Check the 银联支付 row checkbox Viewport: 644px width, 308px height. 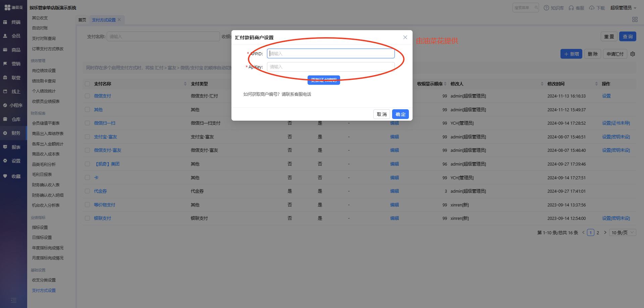point(88,218)
